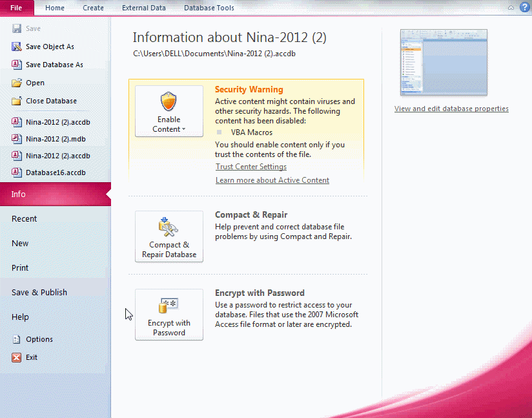Click the Encrypt with Password lock icon
Screen dimensions: 532x418
(x=169, y=305)
